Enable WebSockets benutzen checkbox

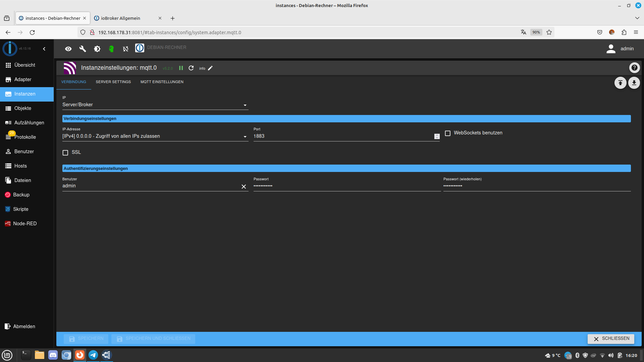point(447,133)
